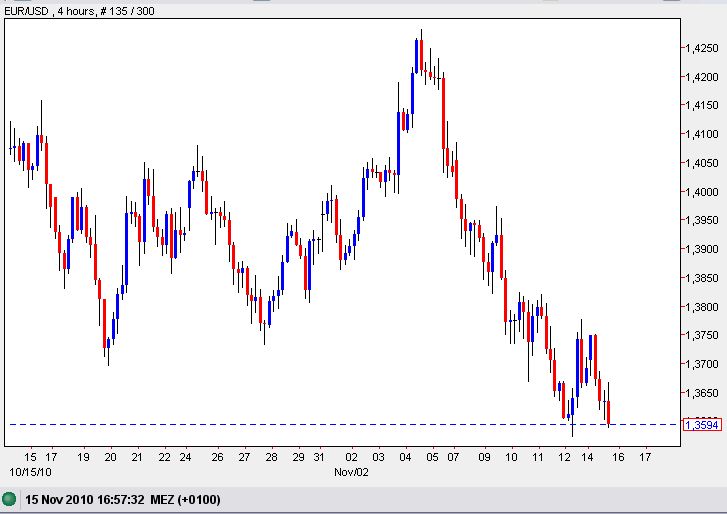
Task: Click the 1,4200 price axis label
Action: (x=702, y=77)
